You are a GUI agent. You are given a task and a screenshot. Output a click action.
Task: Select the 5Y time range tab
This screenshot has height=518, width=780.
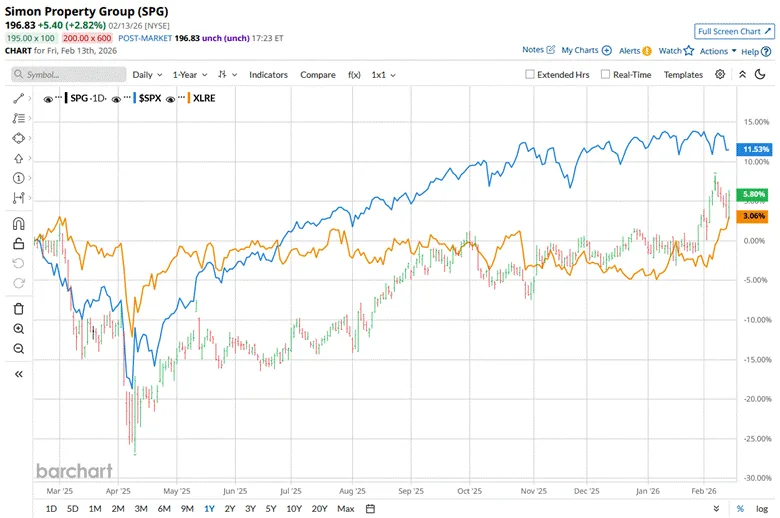(x=271, y=509)
